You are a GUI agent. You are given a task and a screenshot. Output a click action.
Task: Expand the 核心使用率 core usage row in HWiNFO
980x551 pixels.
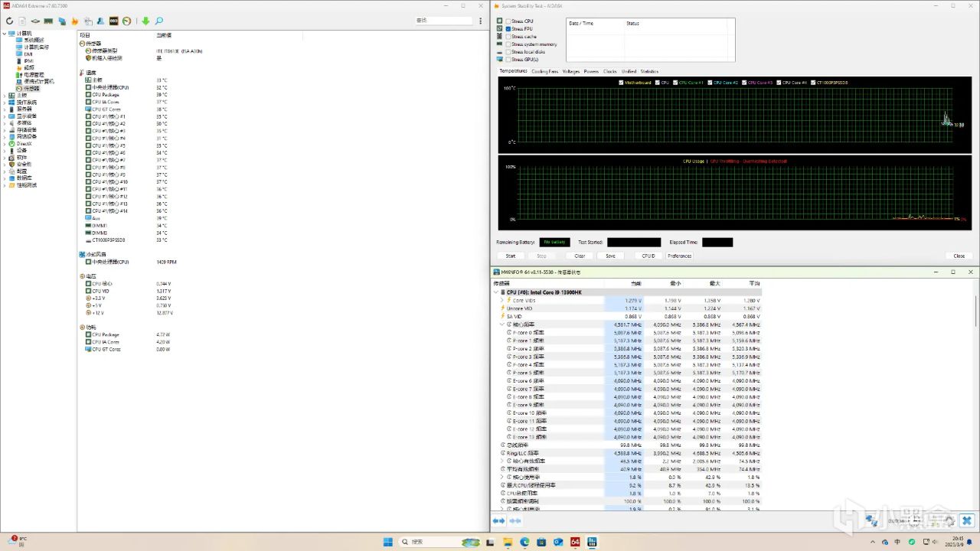click(x=502, y=477)
